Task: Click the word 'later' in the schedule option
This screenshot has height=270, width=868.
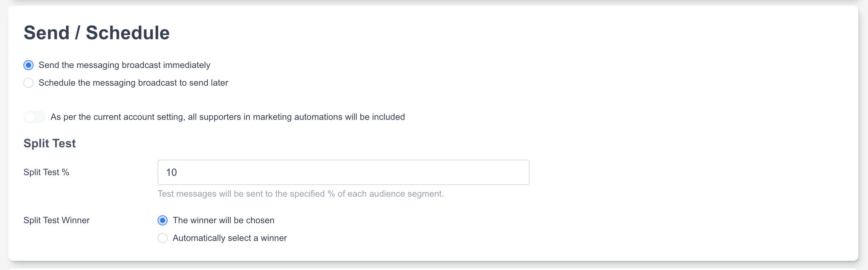Action: point(219,83)
